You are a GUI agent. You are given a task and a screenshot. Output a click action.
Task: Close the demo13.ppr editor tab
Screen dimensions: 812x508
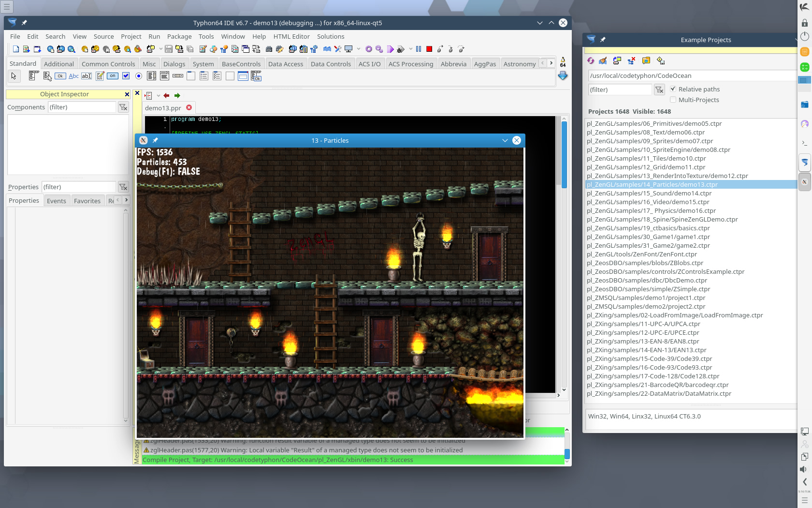click(189, 107)
